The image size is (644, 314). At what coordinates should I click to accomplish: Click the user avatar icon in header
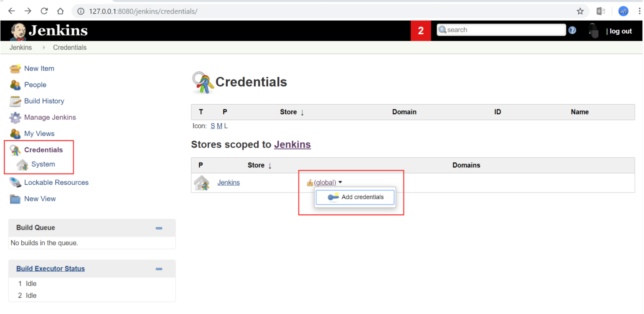coord(593,31)
